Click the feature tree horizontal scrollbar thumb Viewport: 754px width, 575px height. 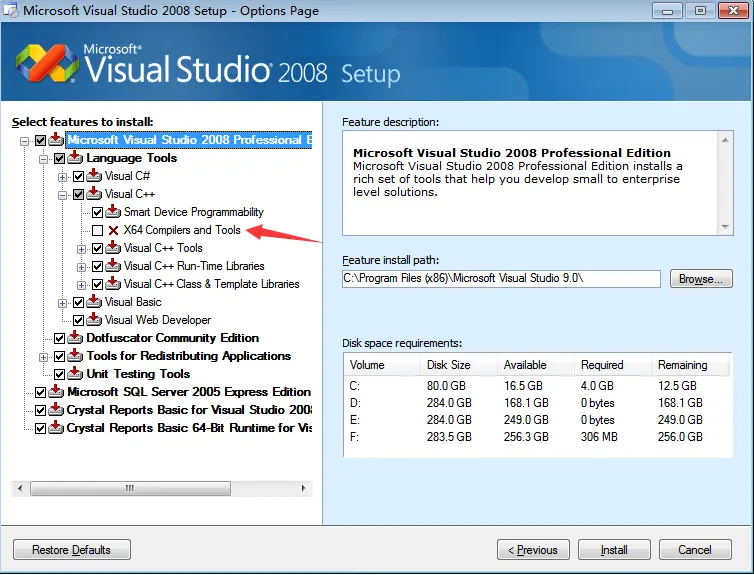click(x=130, y=488)
